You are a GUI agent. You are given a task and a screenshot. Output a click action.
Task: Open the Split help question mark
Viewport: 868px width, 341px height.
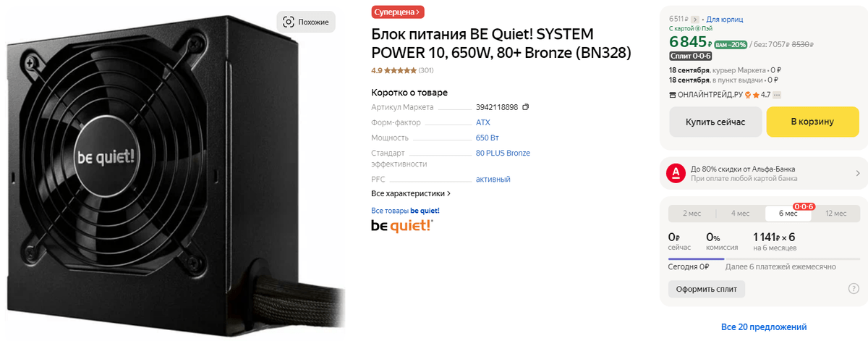[x=853, y=289]
